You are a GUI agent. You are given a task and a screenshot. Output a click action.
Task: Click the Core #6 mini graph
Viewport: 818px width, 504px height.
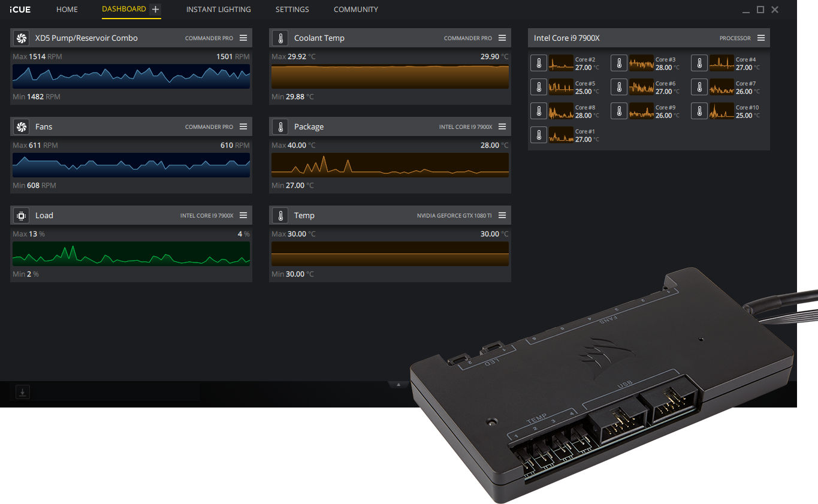pos(641,87)
